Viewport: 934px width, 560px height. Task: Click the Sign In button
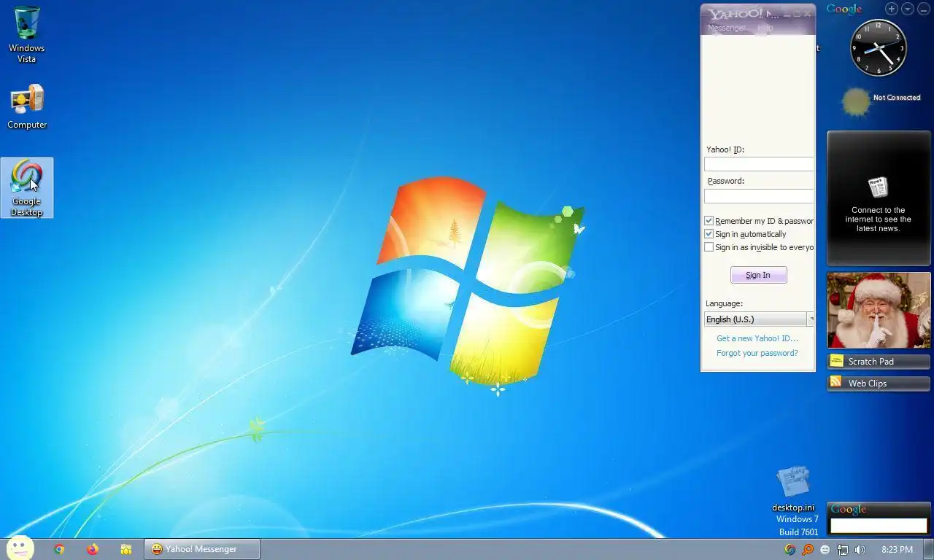tap(759, 275)
